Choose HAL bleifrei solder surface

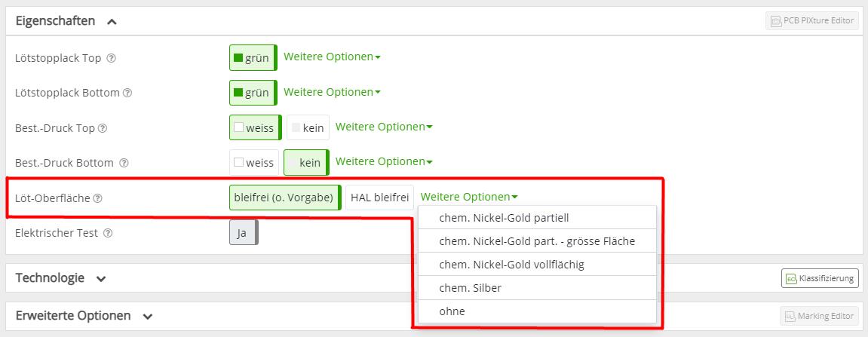pos(379,198)
